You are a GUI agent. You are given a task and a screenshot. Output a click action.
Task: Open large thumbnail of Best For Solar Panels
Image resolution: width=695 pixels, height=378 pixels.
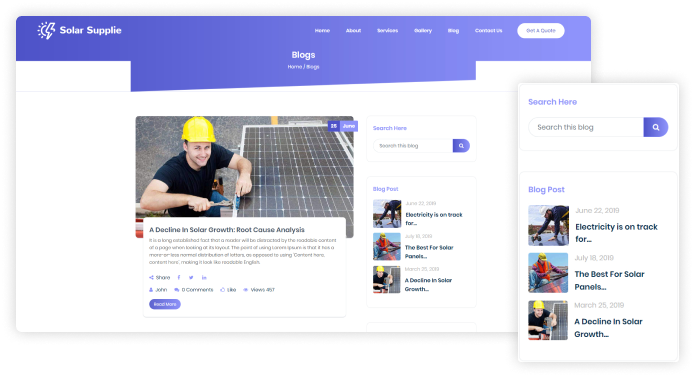click(x=548, y=273)
